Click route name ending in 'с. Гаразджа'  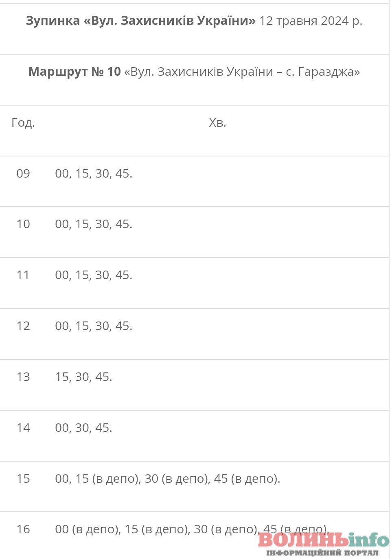242,72
